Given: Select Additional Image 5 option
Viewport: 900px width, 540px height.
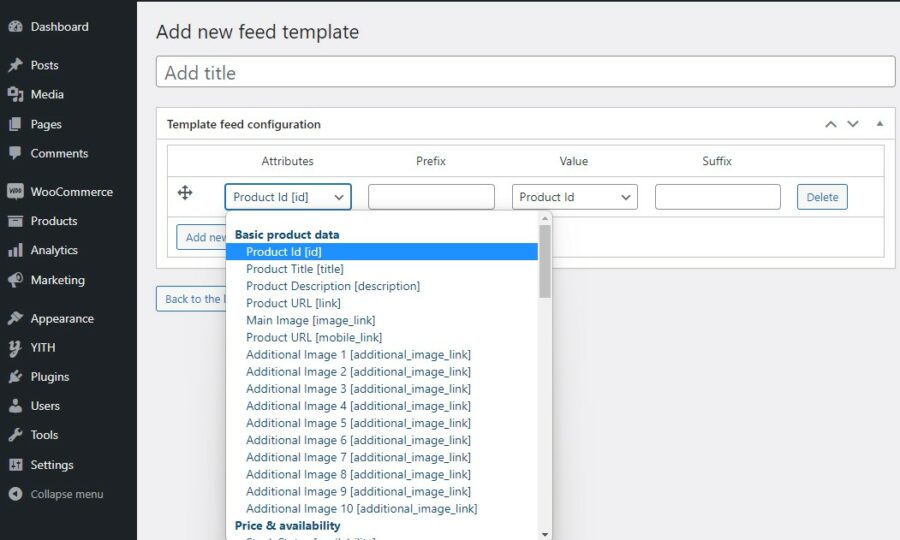Looking at the screenshot, I should 382,423.
